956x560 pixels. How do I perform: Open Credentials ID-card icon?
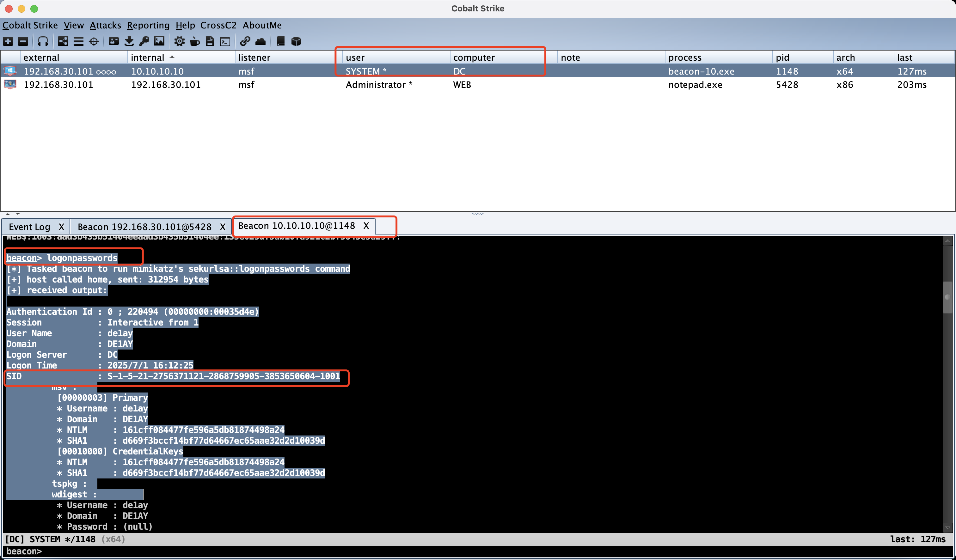coord(114,41)
